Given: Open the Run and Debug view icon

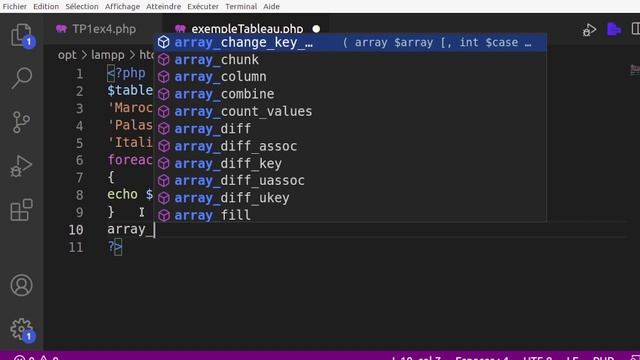Looking at the screenshot, I should coord(21,166).
